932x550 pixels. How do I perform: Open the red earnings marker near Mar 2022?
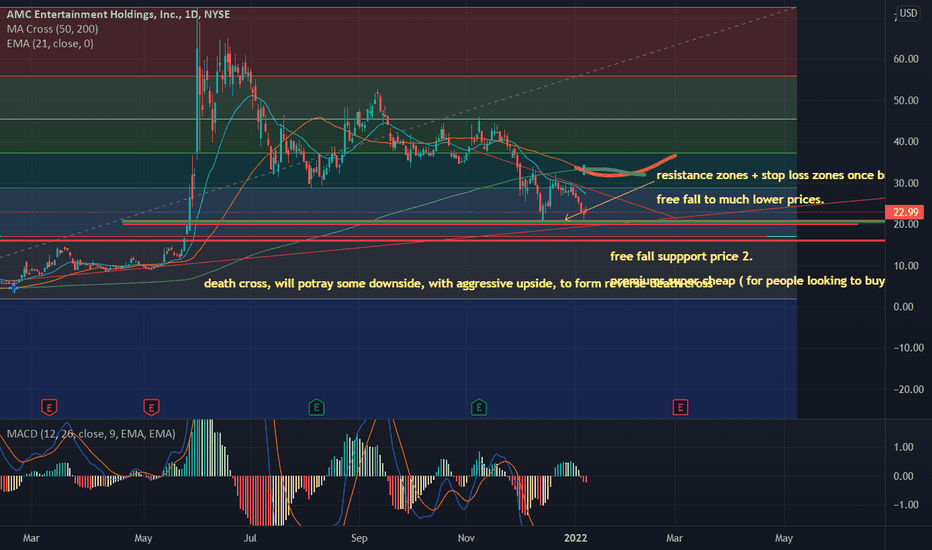pyautogui.click(x=680, y=407)
